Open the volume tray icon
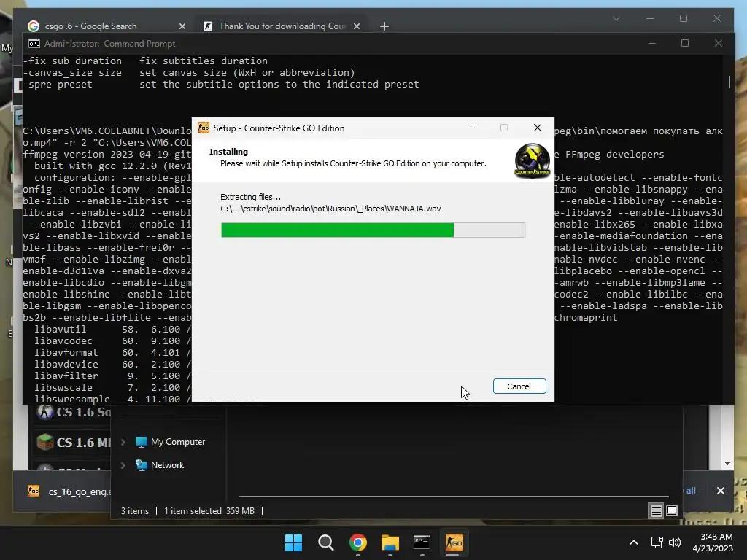Viewport: 747px width, 560px height. click(x=675, y=542)
